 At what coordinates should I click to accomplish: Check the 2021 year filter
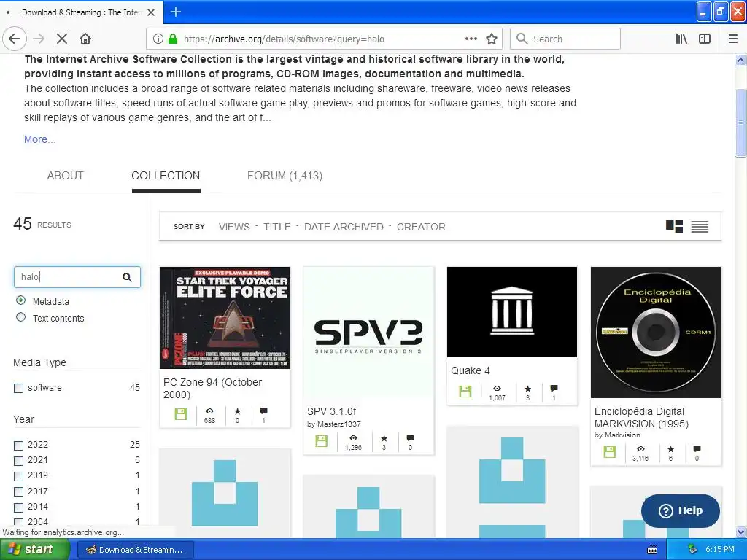tap(18, 461)
